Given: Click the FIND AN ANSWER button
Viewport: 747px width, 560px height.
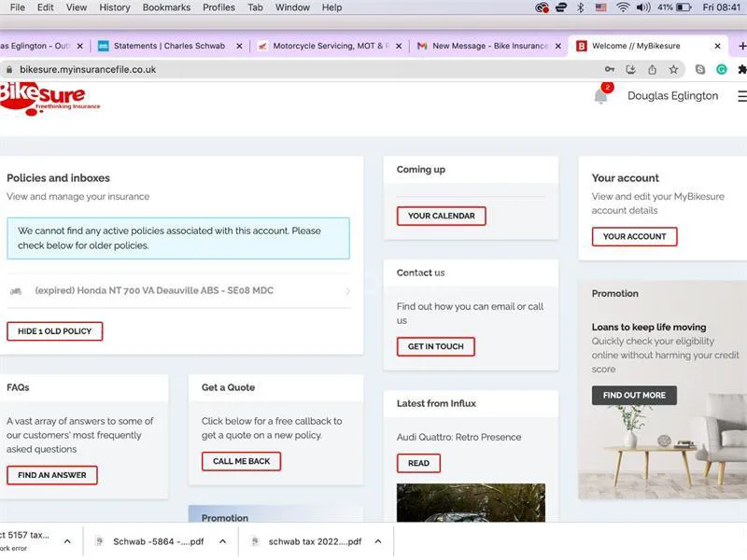Looking at the screenshot, I should pos(52,475).
